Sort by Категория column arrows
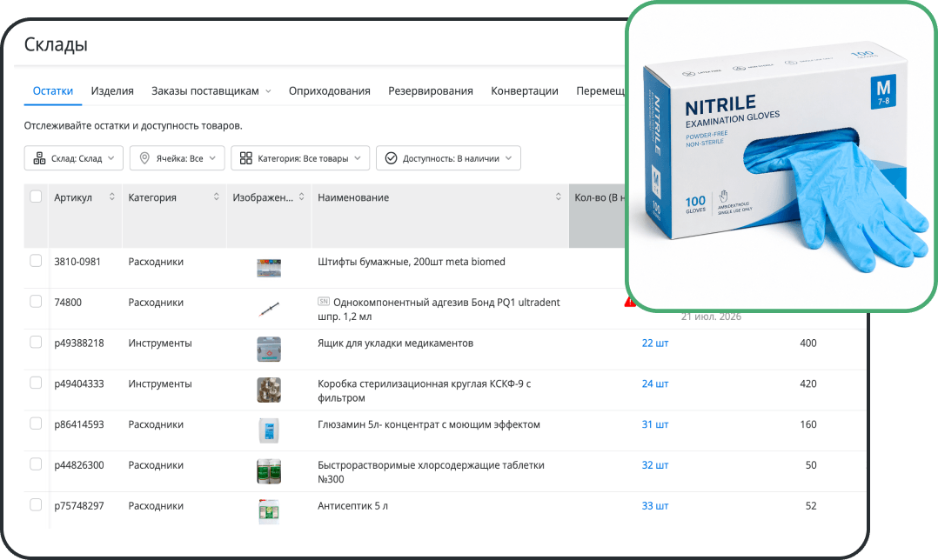The width and height of the screenshot is (938, 560). pyautogui.click(x=217, y=197)
